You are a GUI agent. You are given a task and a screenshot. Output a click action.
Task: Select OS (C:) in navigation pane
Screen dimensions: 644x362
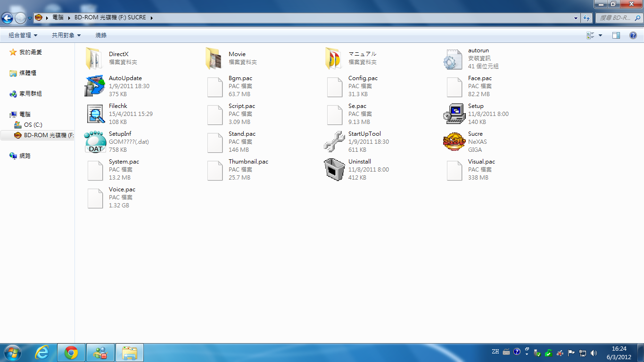point(33,125)
